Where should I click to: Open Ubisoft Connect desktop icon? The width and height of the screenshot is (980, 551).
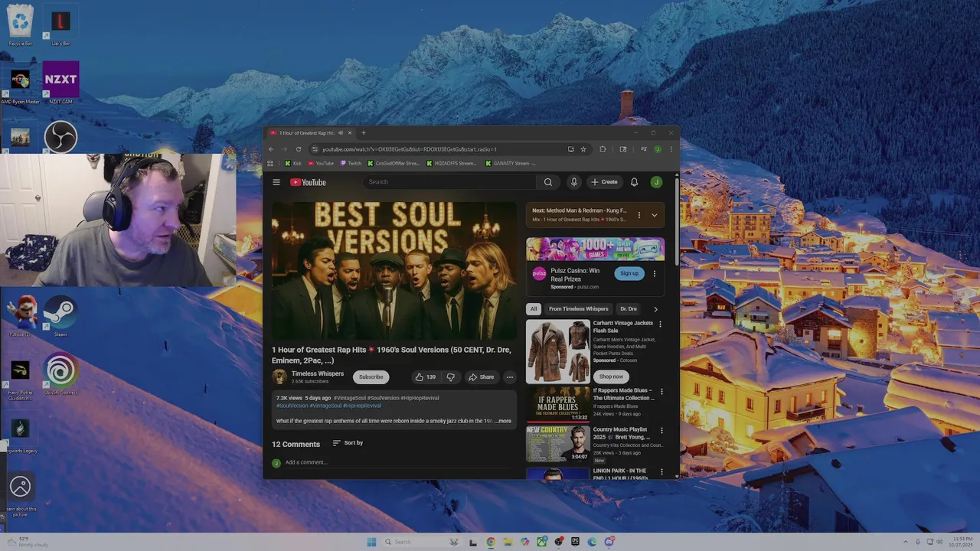tap(60, 373)
